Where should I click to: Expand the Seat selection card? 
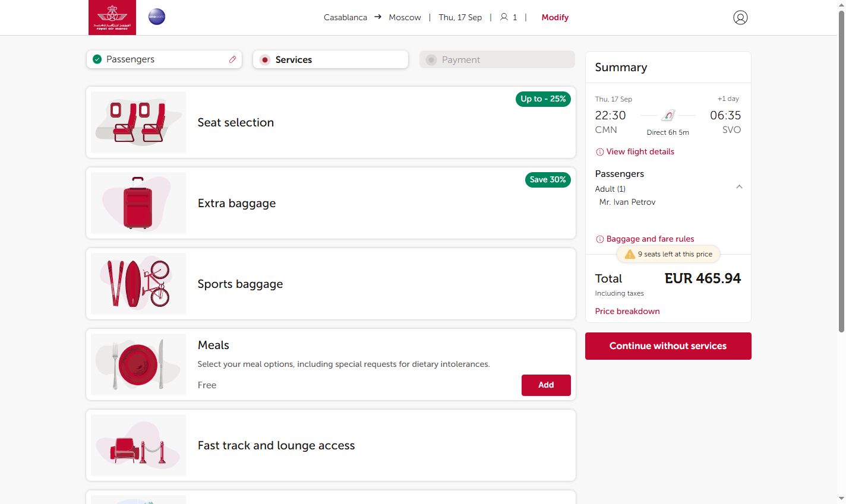pyautogui.click(x=331, y=122)
